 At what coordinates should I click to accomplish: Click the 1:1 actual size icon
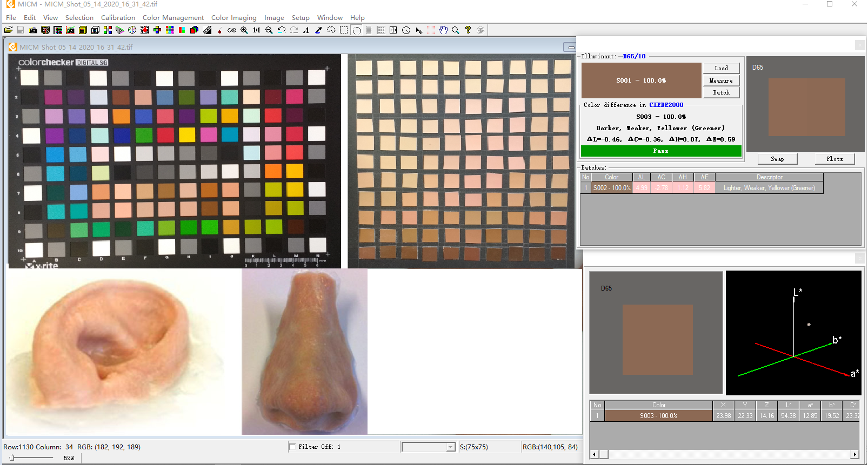[257, 30]
